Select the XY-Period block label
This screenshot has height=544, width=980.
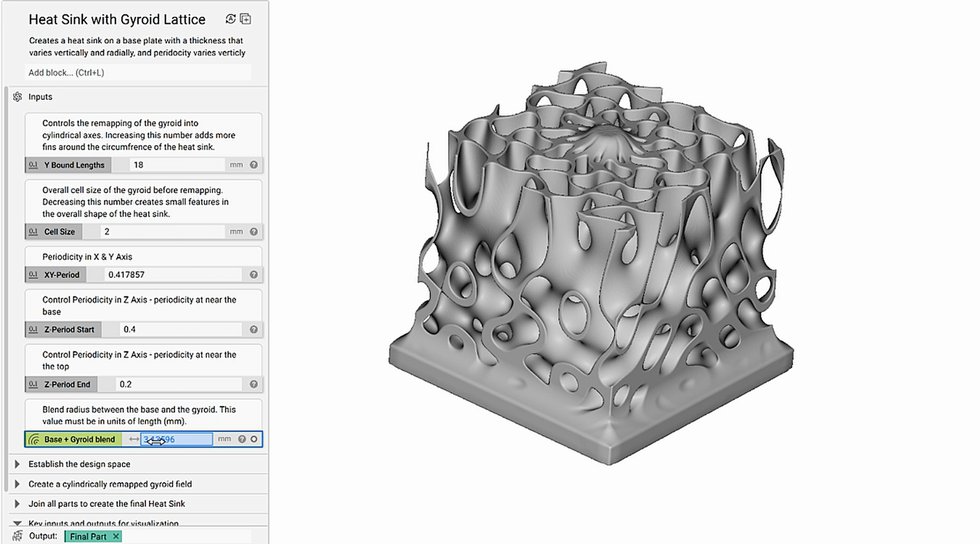pos(61,275)
